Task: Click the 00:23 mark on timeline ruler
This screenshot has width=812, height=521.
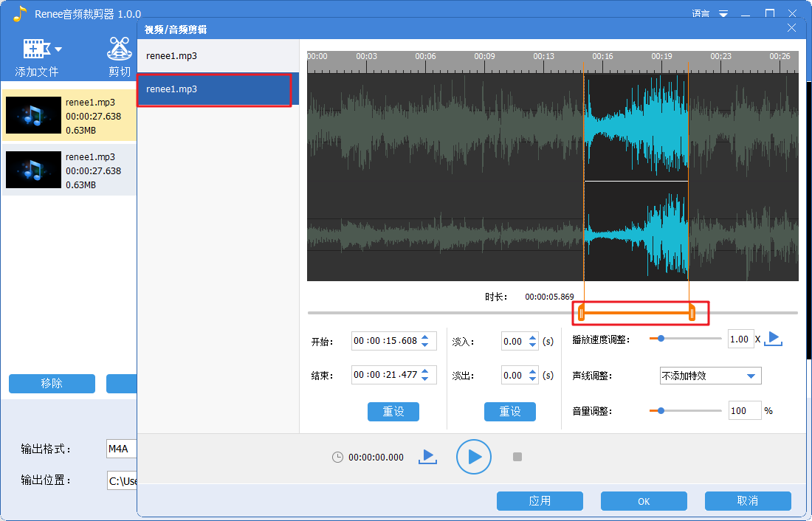Action: [x=720, y=56]
